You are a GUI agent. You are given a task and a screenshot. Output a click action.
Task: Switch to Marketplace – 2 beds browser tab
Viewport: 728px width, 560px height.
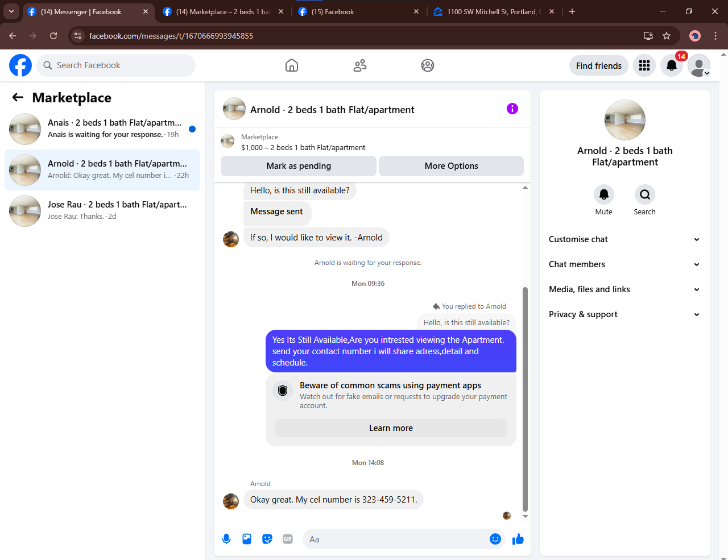(x=222, y=11)
